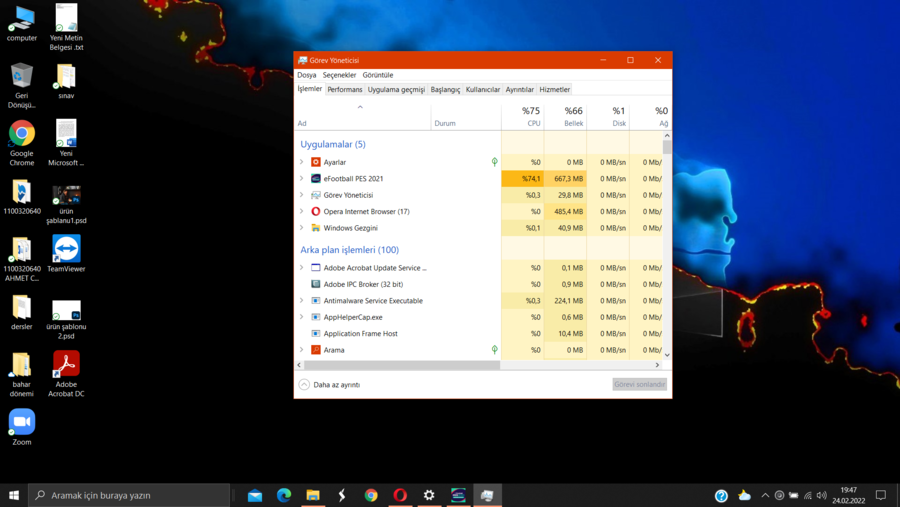The image size is (900, 507).
Task: Click the green leaf status icon for Ayarlar
Action: [x=494, y=162]
